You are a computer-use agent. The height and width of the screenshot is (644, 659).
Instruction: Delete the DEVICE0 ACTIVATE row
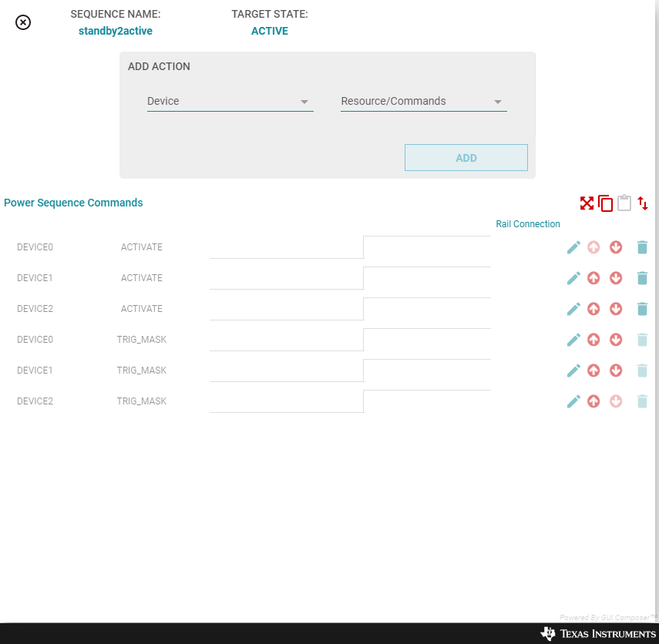pyautogui.click(x=642, y=247)
